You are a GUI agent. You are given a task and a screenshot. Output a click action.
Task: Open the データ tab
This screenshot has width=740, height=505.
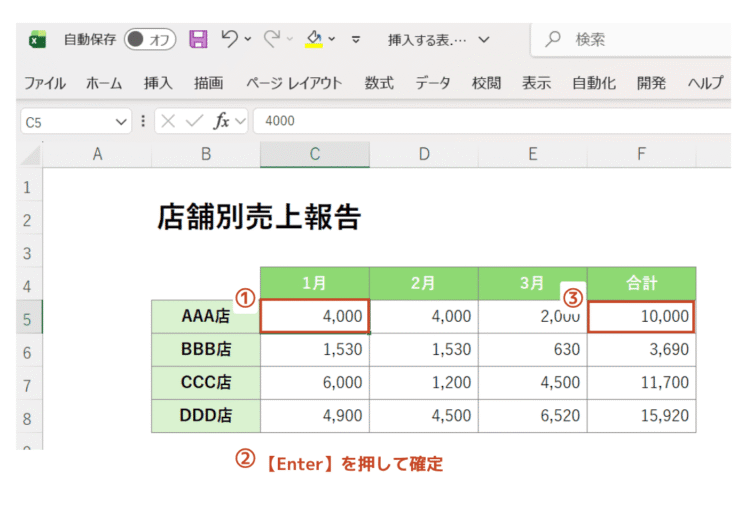432,83
